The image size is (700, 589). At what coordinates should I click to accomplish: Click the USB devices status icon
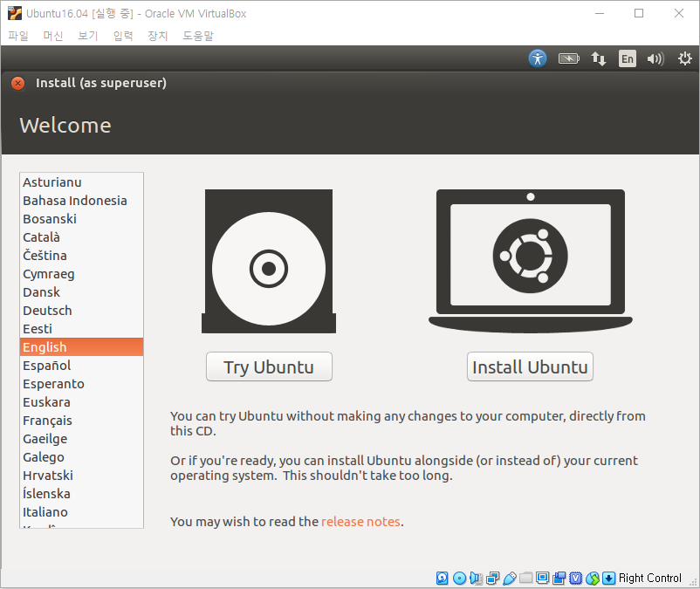(x=510, y=579)
